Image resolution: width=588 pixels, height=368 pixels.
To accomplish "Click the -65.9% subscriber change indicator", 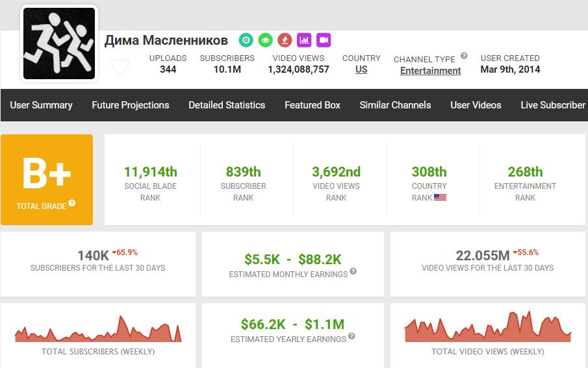I will click(125, 252).
